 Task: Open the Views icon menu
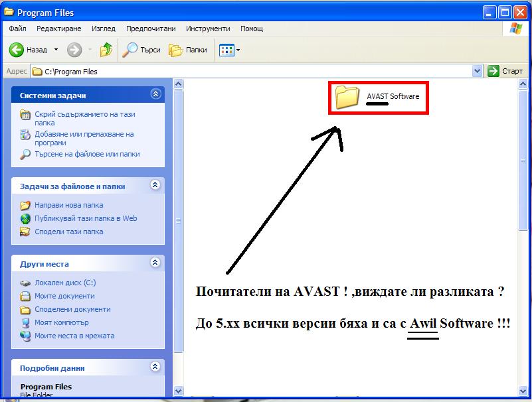(226, 50)
